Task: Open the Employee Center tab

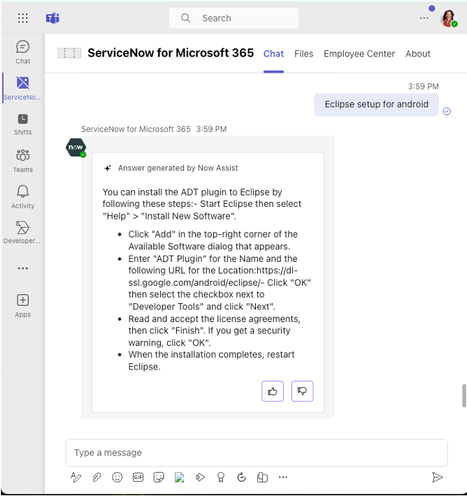Action: pyautogui.click(x=359, y=54)
